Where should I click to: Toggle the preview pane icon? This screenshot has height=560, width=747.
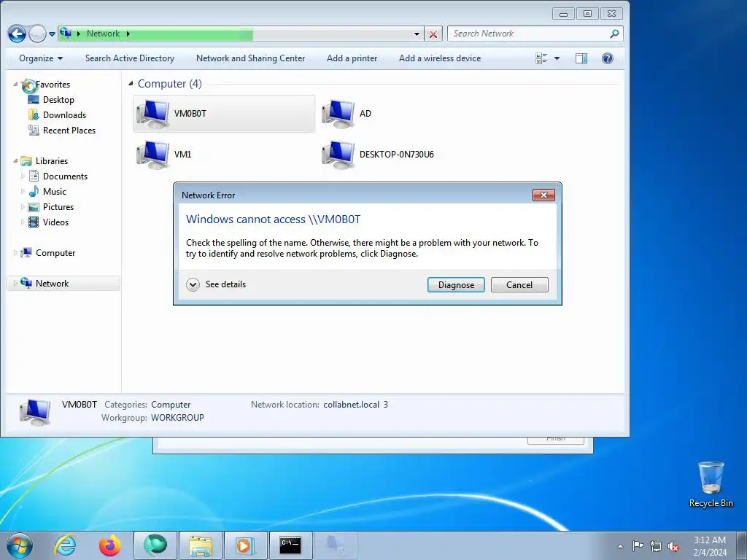pyautogui.click(x=581, y=58)
